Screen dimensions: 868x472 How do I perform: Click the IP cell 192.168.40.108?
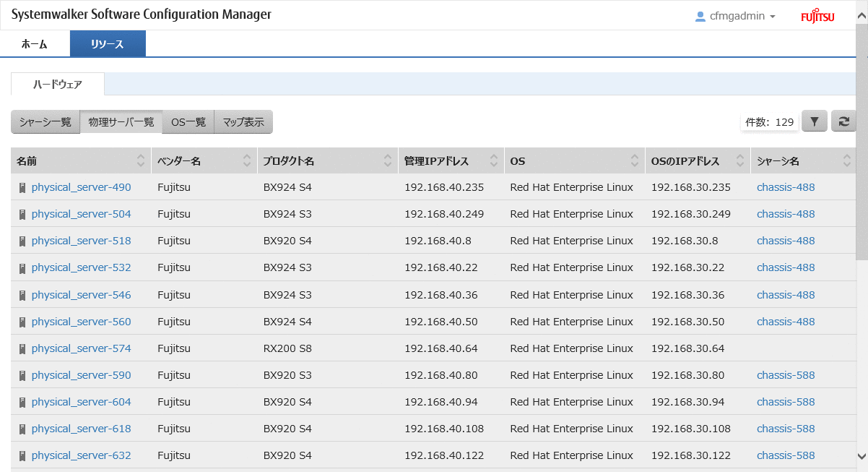[x=444, y=429]
